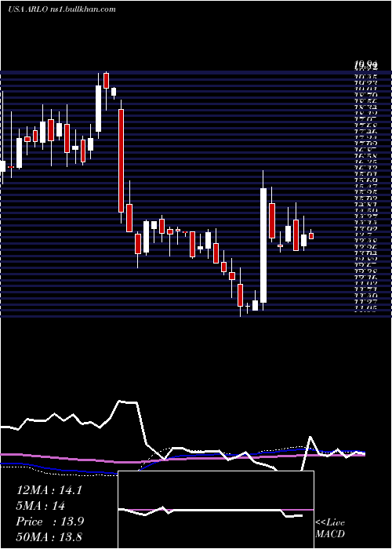The width and height of the screenshot is (392, 549).
Task: Select the tallest red candlestick
Action: 121,161
